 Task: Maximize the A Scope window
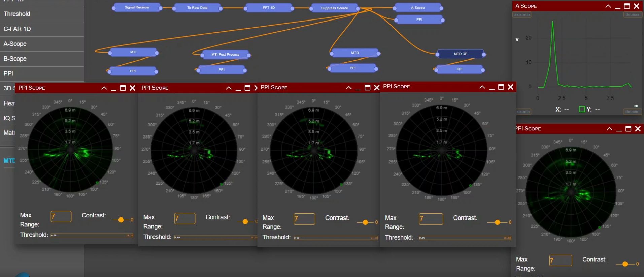pos(627,6)
